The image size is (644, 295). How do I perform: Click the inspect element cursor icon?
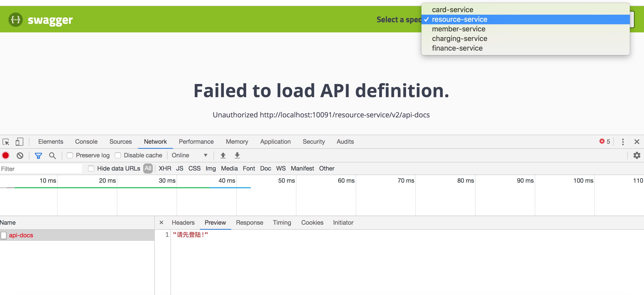click(x=6, y=142)
